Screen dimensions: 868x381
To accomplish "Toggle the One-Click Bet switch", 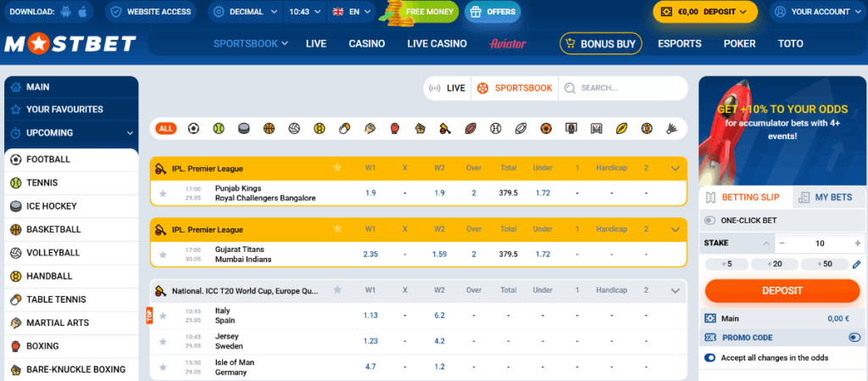I will (x=709, y=221).
